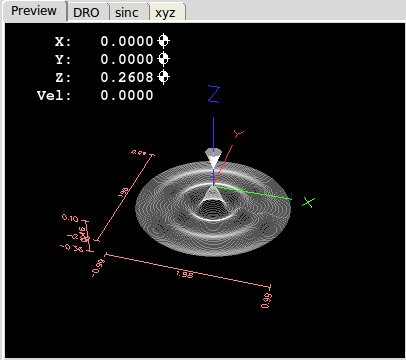This screenshot has width=406, height=360.
Task: Select the xyz tab
Action: (x=166, y=13)
